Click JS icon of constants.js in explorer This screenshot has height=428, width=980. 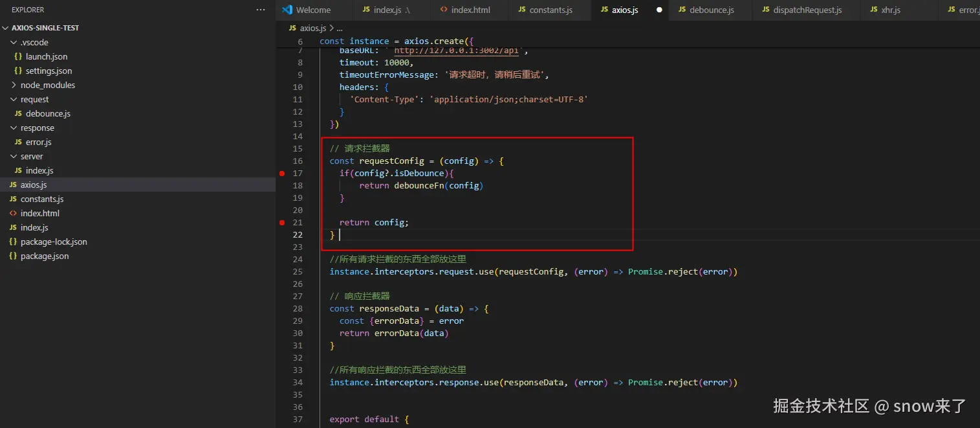click(x=14, y=199)
